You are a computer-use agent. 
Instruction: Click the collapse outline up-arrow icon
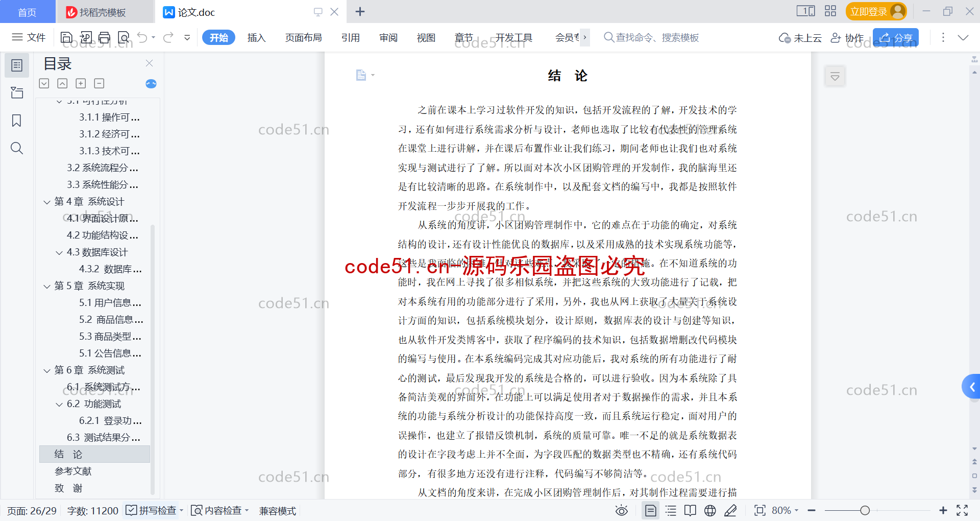pyautogui.click(x=62, y=83)
